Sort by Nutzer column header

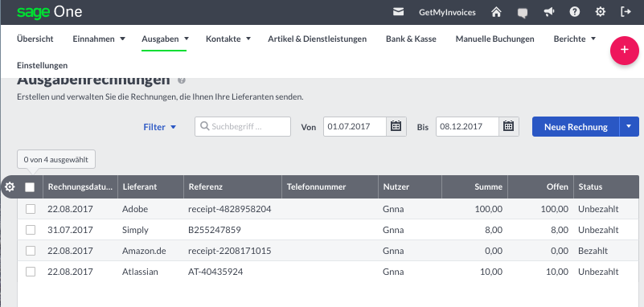point(410,186)
